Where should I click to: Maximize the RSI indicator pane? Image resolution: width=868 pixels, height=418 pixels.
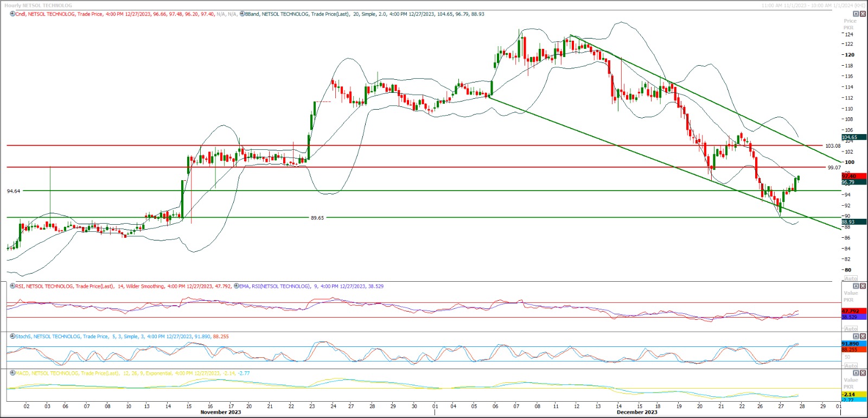[856, 286]
